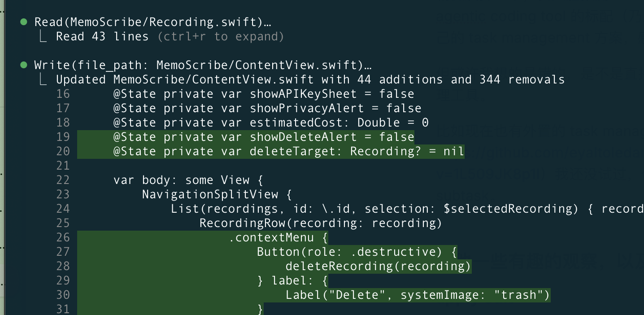Click the 'Read 43 lines' summary text

(x=102, y=36)
